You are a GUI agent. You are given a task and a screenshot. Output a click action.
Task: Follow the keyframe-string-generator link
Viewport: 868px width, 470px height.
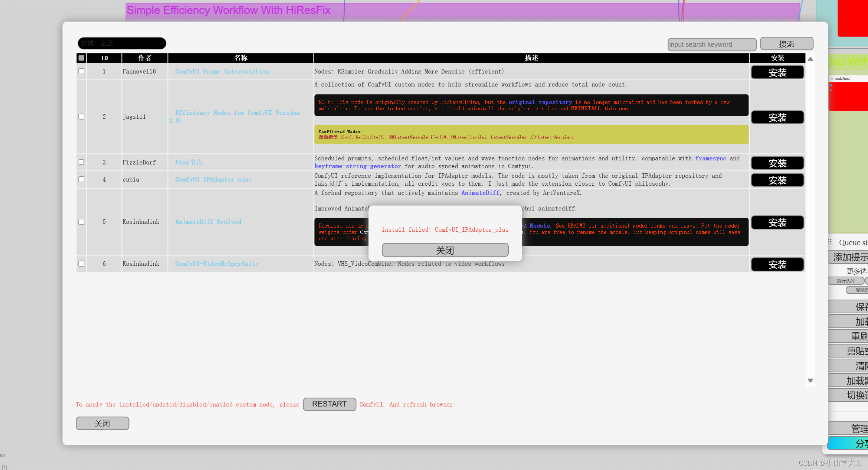coord(357,166)
